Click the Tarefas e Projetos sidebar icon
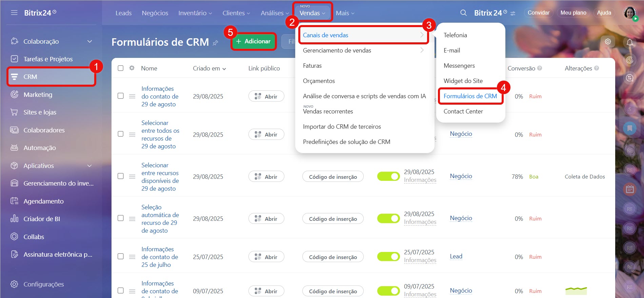This screenshot has height=298, width=644. [x=15, y=59]
